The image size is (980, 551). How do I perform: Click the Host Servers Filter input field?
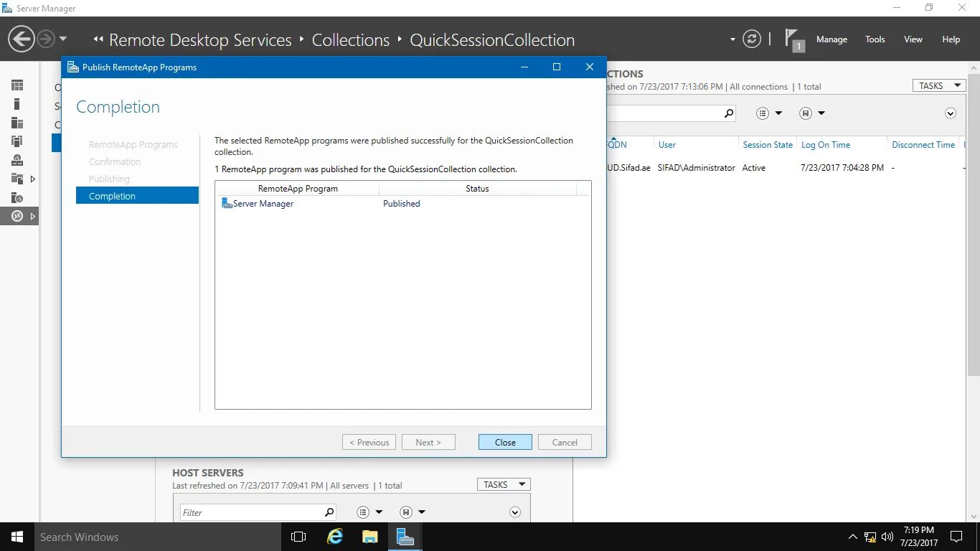tap(251, 512)
